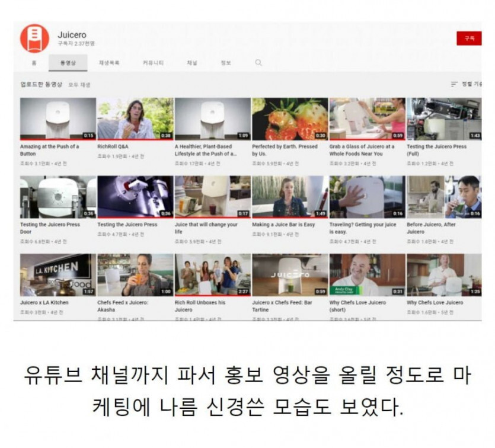The height and width of the screenshot is (448, 495).
Task: Open the strawberry 'Perfected by Earth' thumbnail
Action: click(290, 119)
